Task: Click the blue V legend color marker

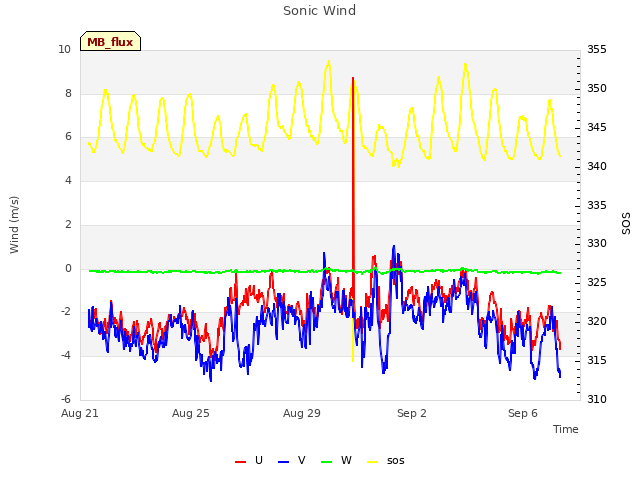Action: click(283, 462)
